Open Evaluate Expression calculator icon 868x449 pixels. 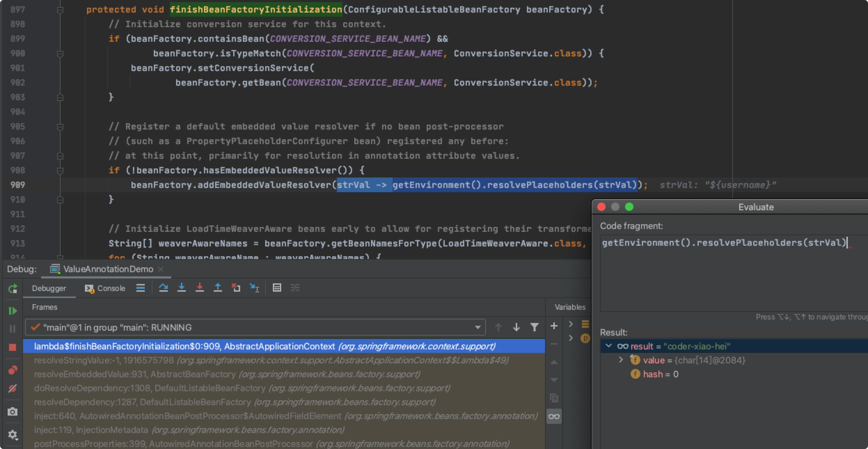click(277, 287)
